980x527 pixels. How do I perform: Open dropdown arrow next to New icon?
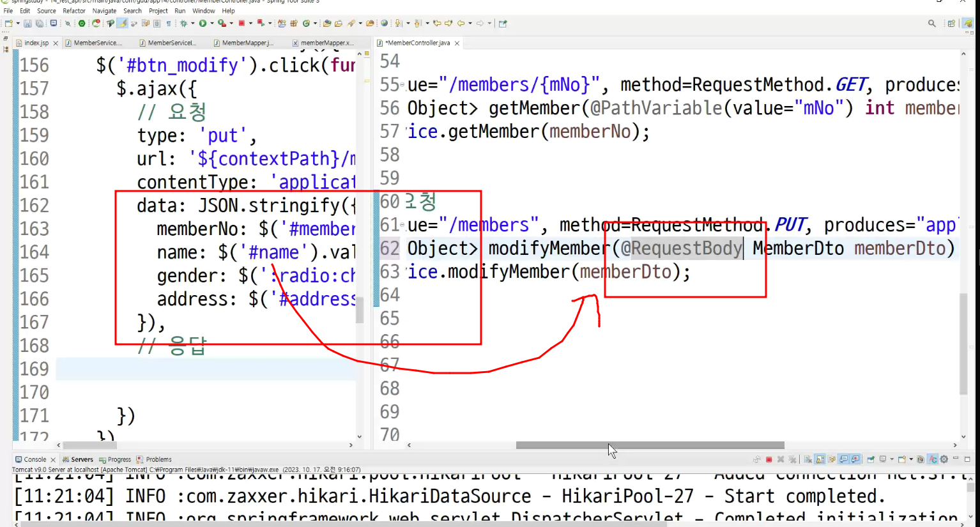pos(18,24)
